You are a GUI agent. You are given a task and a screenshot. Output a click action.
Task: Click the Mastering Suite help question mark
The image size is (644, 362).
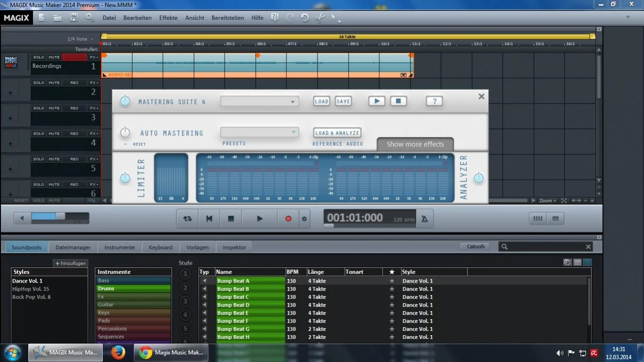[x=434, y=101]
